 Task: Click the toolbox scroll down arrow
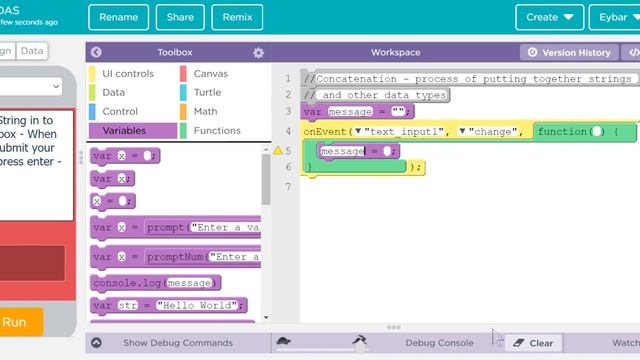(x=266, y=318)
